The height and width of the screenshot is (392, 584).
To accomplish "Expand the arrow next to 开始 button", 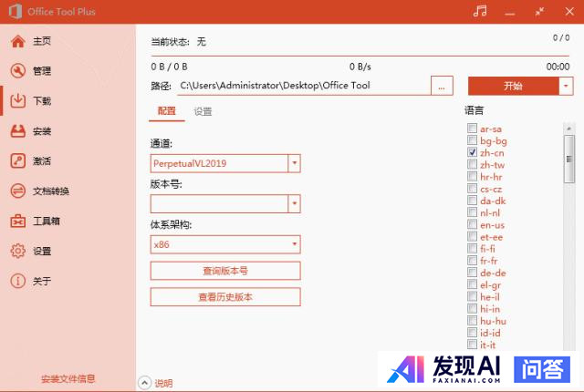I will (566, 86).
